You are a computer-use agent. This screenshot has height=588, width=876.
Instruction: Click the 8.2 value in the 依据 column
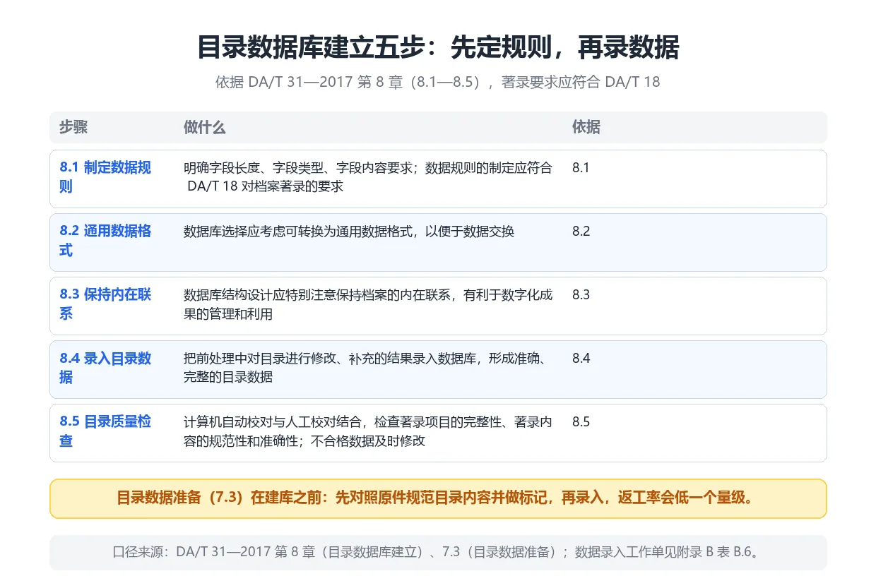click(x=581, y=232)
